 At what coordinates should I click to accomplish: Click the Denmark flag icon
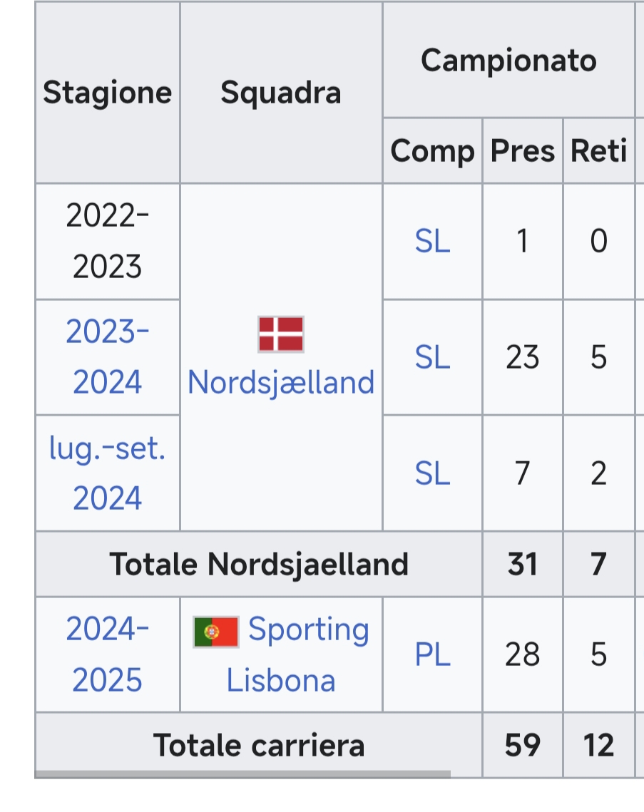click(x=281, y=334)
